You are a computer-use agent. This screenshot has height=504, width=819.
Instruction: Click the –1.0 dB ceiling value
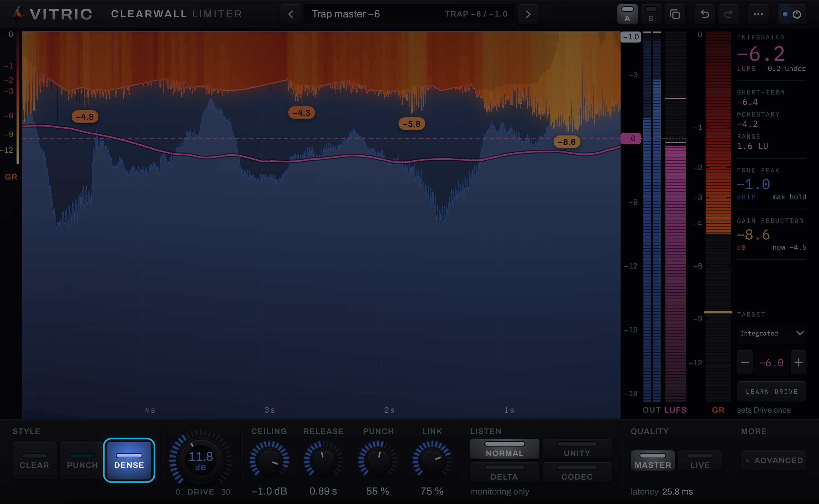point(269,491)
